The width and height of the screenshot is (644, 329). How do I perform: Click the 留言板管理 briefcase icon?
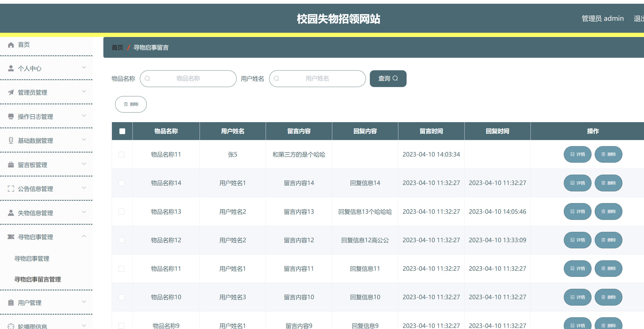pyautogui.click(x=11, y=164)
